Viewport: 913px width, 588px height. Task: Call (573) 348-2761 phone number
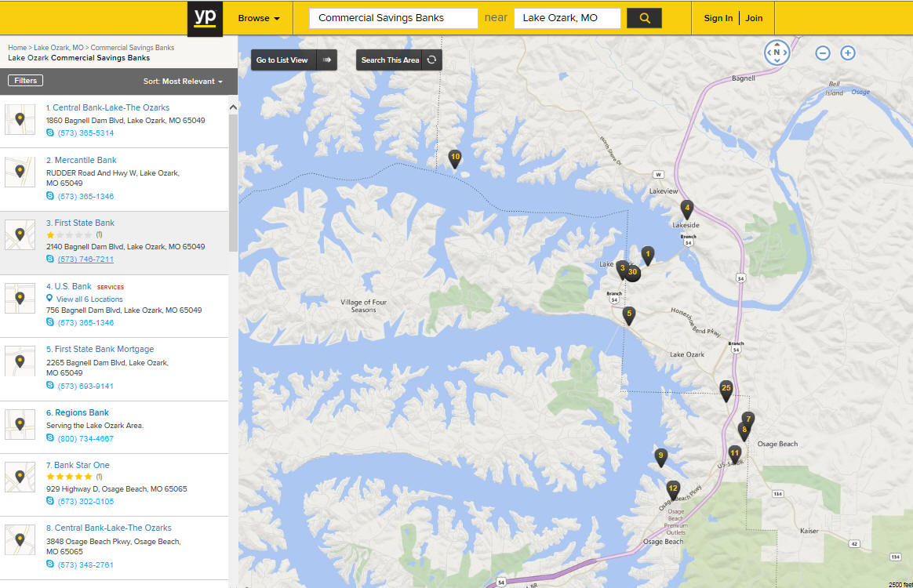coord(85,565)
